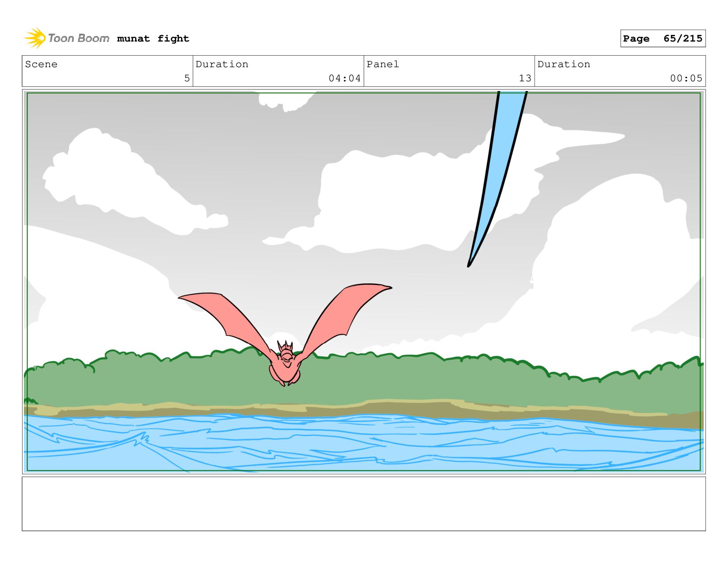
Task: Click the Toon Boom logo
Action: point(66,38)
